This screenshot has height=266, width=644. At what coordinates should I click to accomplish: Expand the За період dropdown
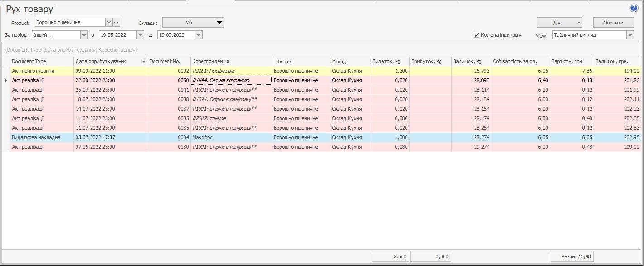point(84,35)
